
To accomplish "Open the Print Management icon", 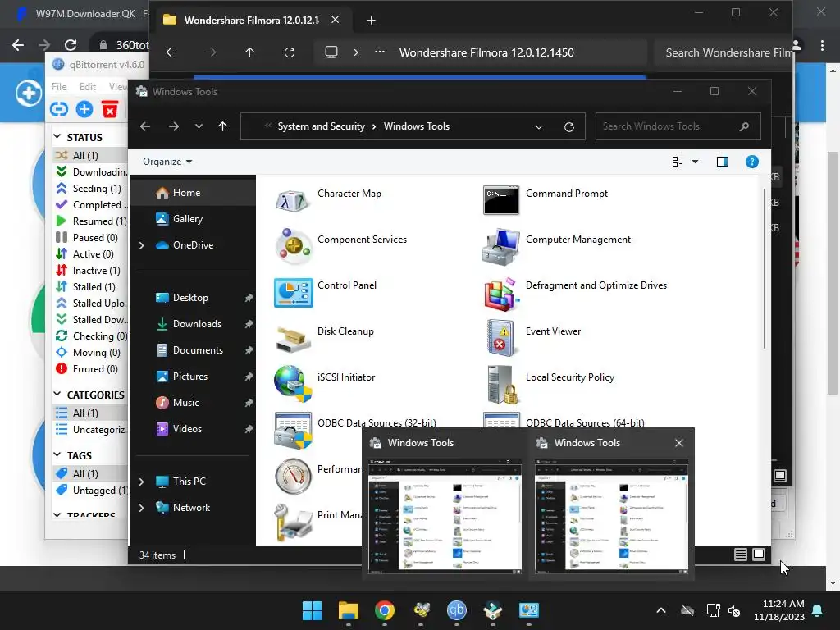I will 293,522.
